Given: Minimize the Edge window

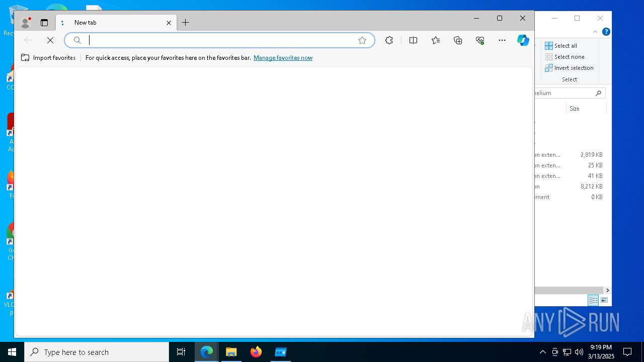Looking at the screenshot, I should click(x=476, y=18).
